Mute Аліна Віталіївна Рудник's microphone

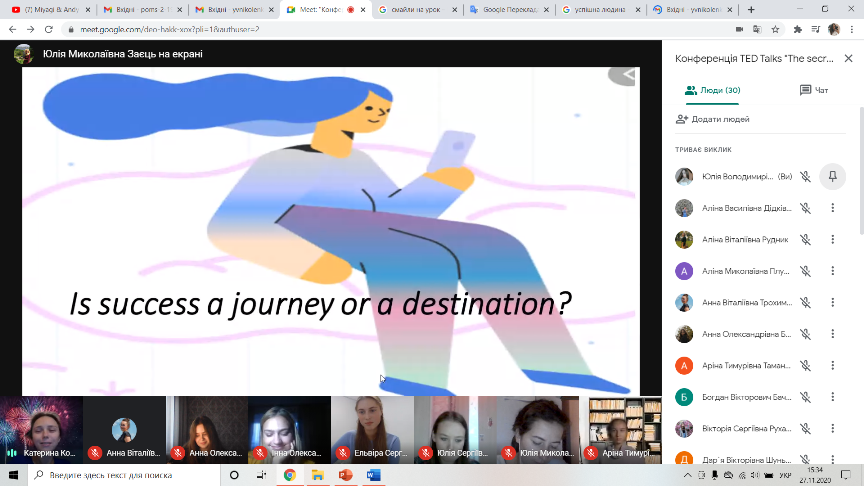tap(805, 240)
